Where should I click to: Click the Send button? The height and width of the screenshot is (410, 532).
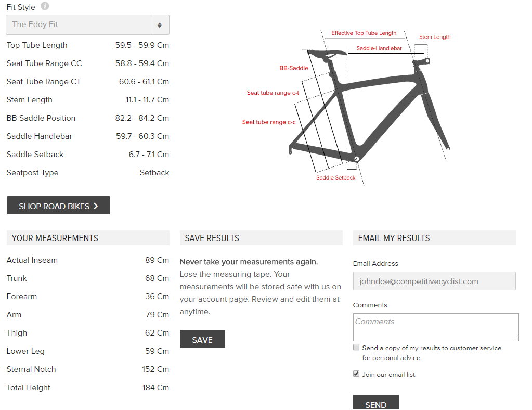(375, 404)
